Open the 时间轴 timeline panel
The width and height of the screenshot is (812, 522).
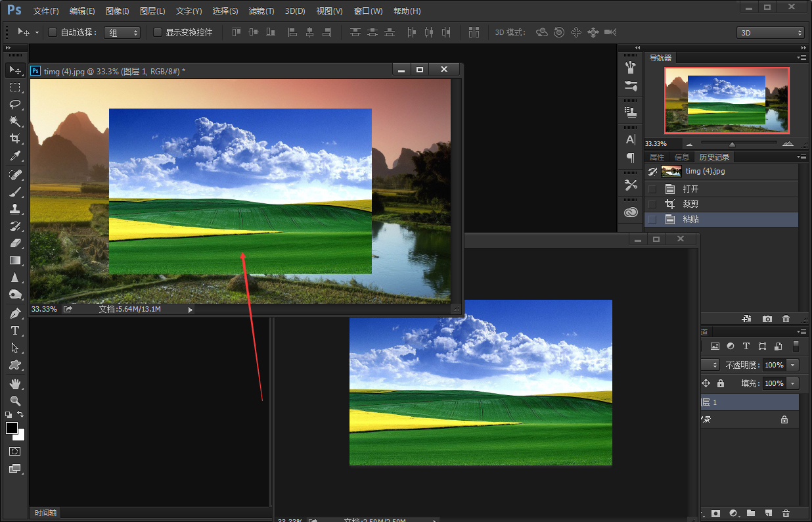46,513
